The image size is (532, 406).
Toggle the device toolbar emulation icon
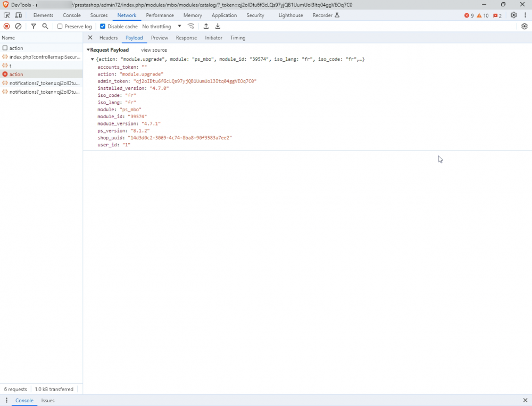tap(18, 15)
